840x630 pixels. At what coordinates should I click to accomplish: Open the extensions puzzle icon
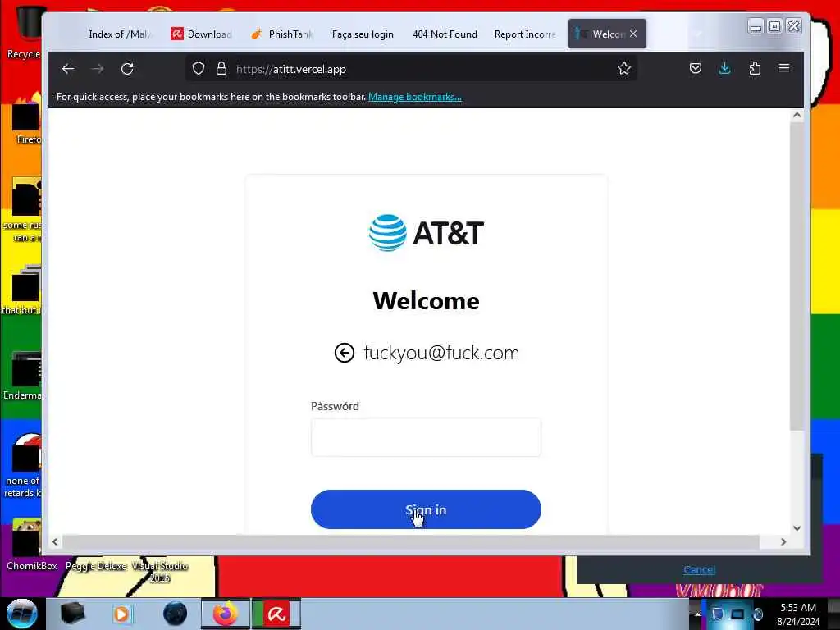tap(755, 68)
